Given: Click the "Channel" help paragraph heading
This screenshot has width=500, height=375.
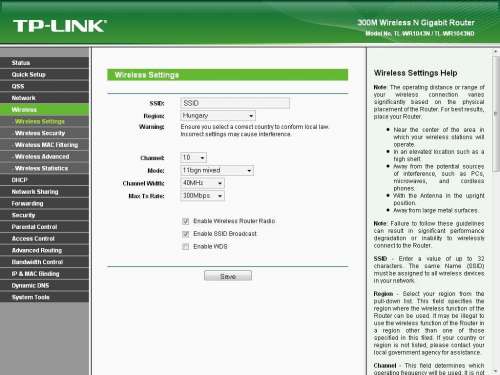Looking at the screenshot, I should (385, 365).
